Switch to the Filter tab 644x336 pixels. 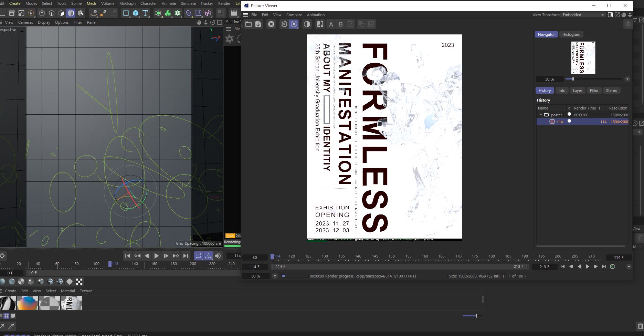coord(594,91)
